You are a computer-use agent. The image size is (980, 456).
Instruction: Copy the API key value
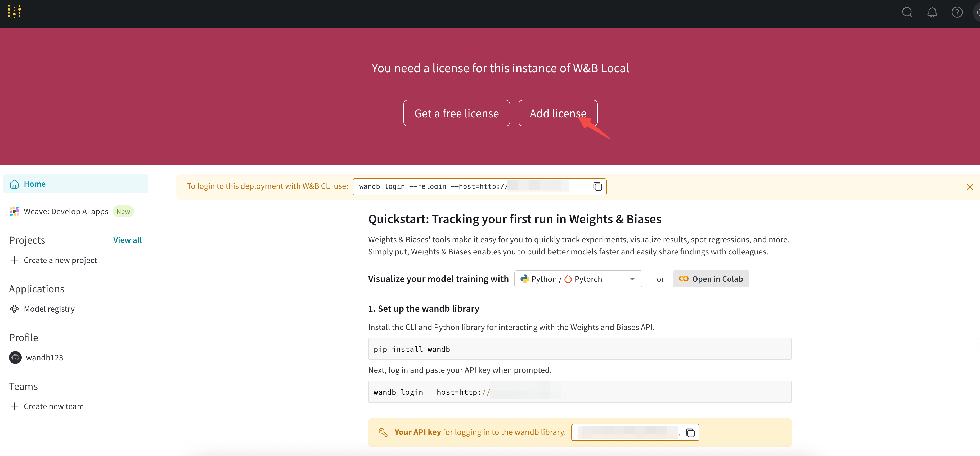click(x=690, y=433)
